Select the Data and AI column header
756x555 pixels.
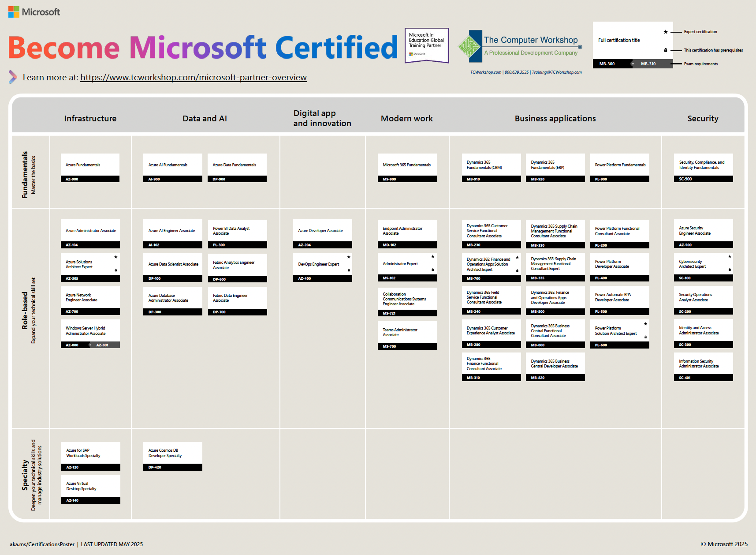(x=205, y=118)
